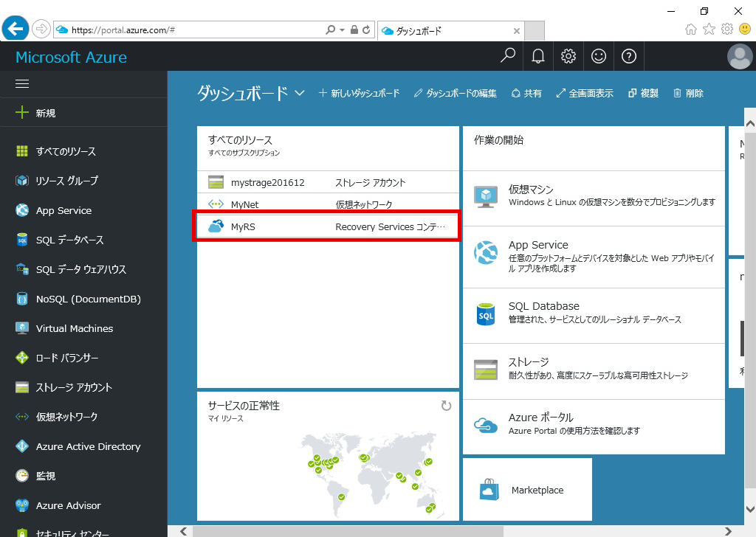Click the new tab button
The image size is (756, 537).
point(535,31)
